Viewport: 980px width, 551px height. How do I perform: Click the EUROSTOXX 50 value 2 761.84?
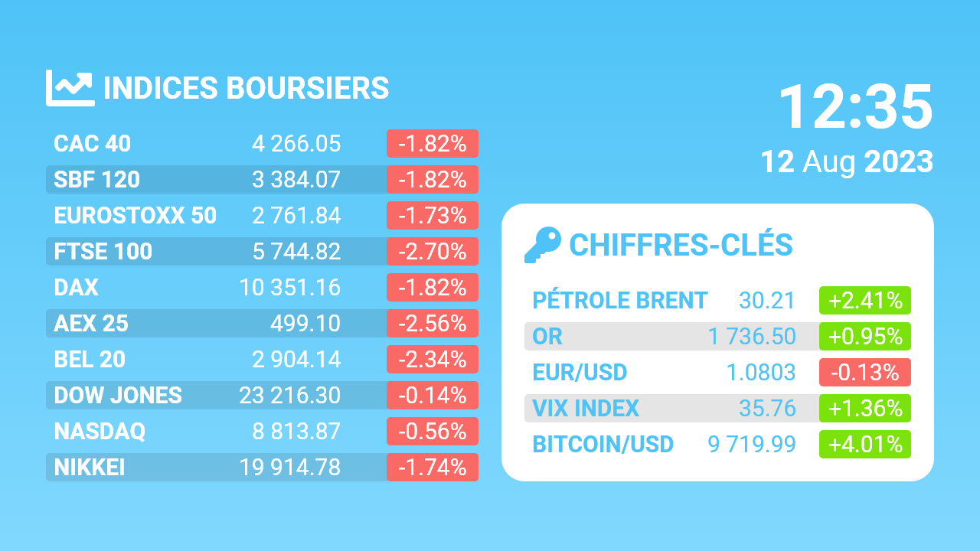[296, 216]
